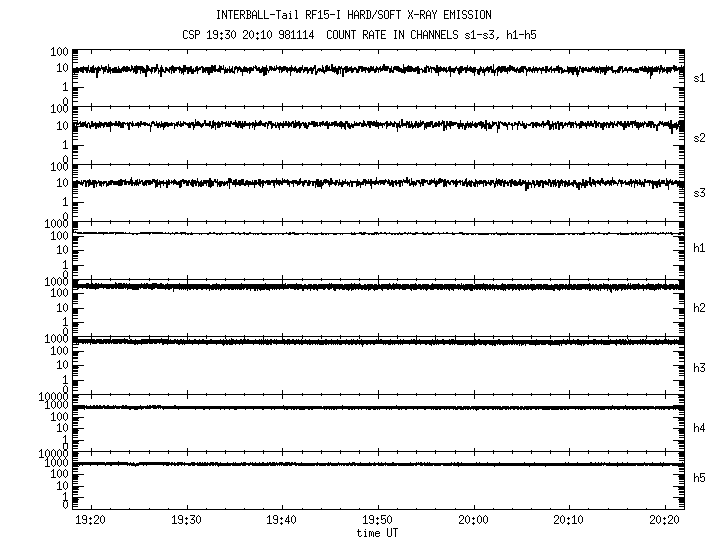Click the "time UT" axis label
The width and height of the screenshot is (720, 550).
[377, 533]
